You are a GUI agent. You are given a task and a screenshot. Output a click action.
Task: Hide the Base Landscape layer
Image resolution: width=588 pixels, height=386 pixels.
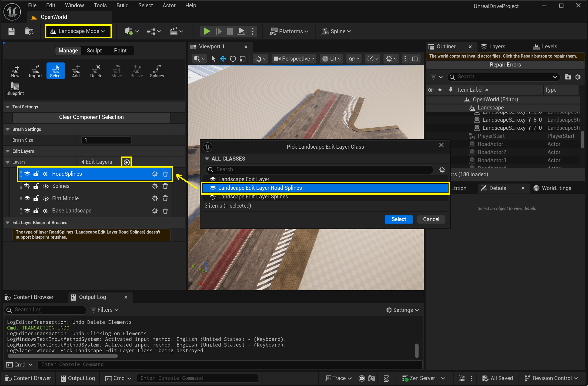(x=46, y=211)
